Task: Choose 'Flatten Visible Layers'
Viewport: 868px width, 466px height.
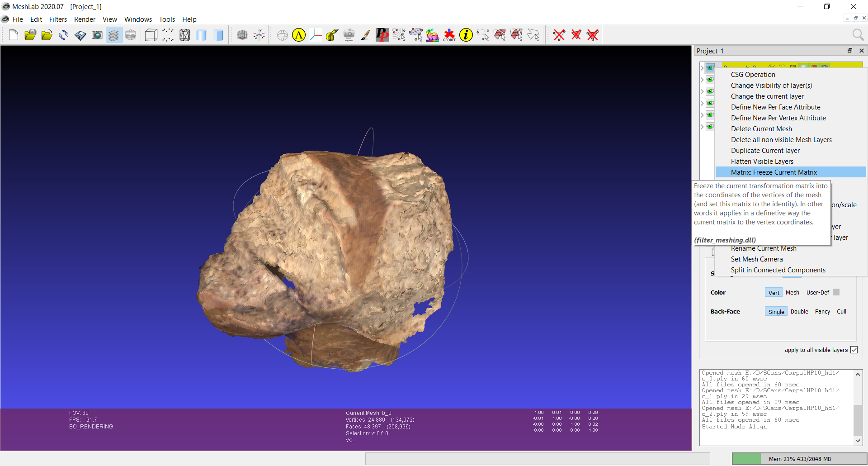Action: click(x=791, y=161)
